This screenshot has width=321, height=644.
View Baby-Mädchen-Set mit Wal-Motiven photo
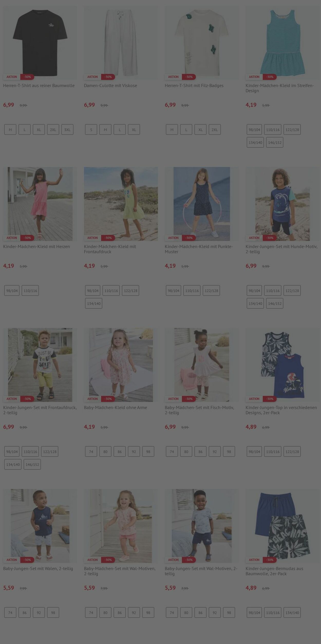click(x=121, y=526)
